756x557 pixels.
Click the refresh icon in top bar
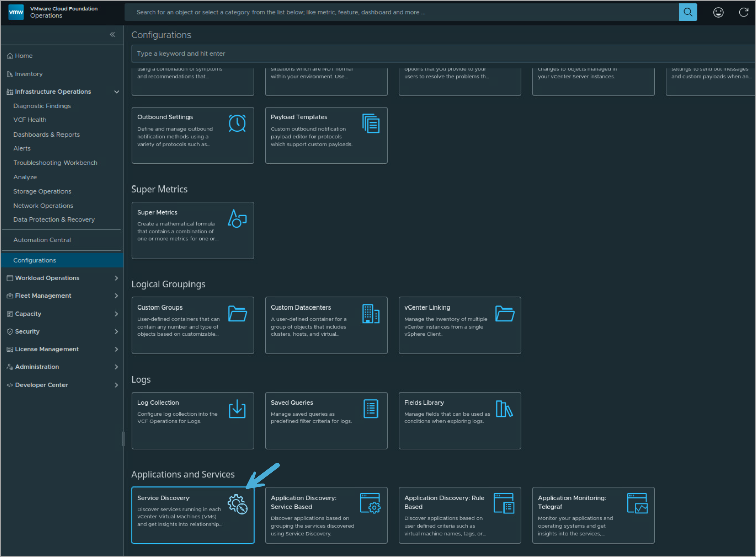[x=744, y=12]
